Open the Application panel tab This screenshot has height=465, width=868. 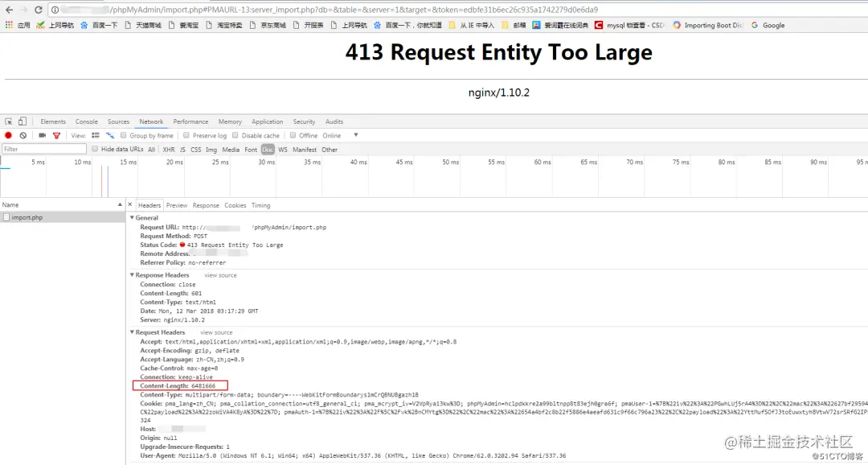[268, 121]
